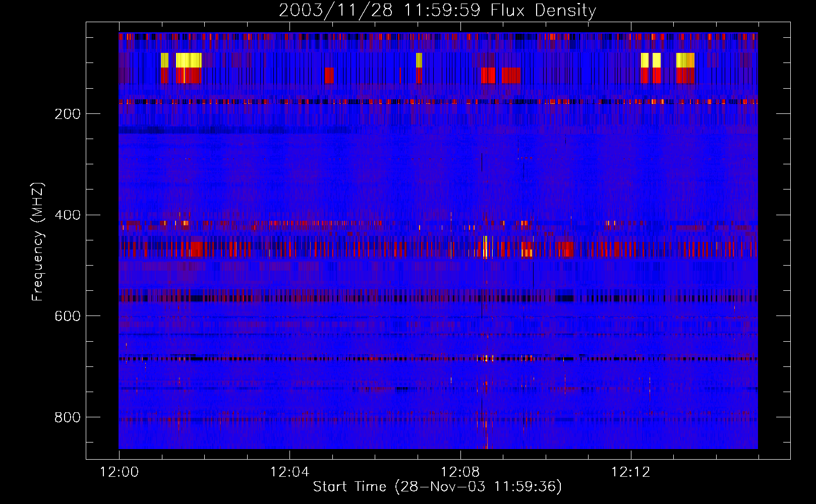Click the 12:08 time tick label
Viewport: 816px width, 504px height.
pyautogui.click(x=460, y=472)
